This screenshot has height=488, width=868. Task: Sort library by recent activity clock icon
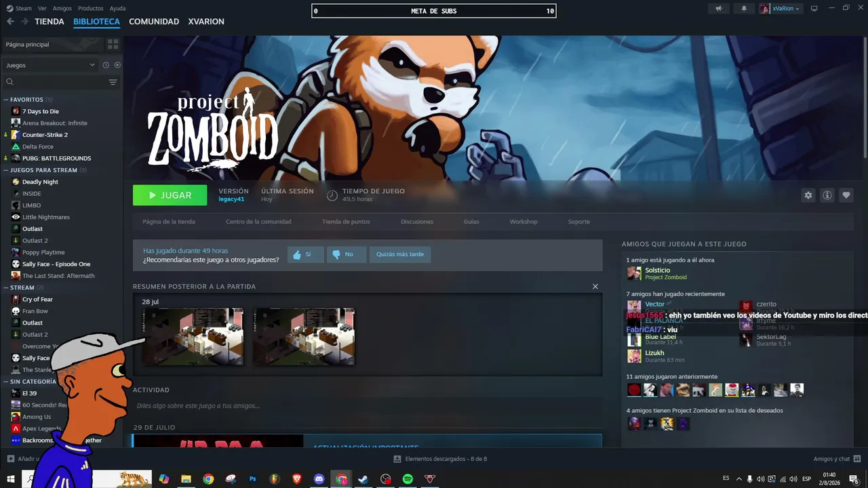click(106, 65)
